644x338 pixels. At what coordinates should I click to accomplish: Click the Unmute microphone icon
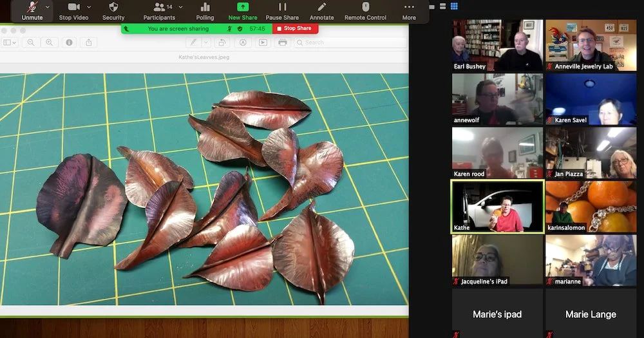32,7
